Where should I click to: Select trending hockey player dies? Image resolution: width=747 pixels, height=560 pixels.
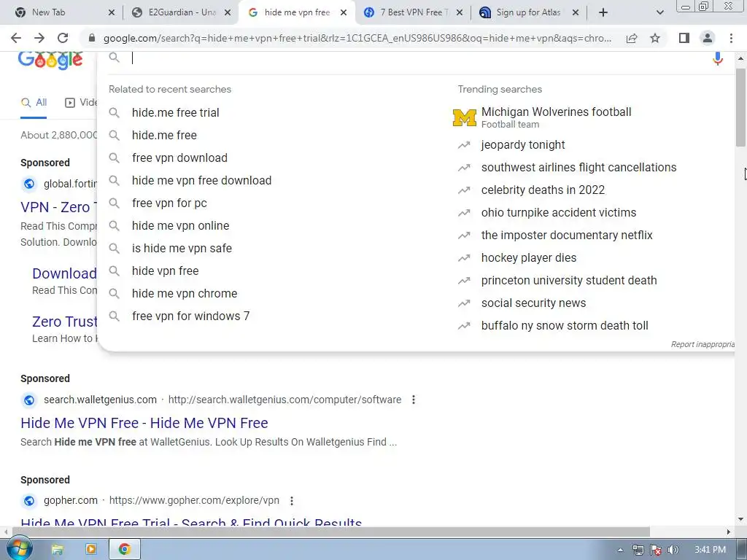coord(528,257)
